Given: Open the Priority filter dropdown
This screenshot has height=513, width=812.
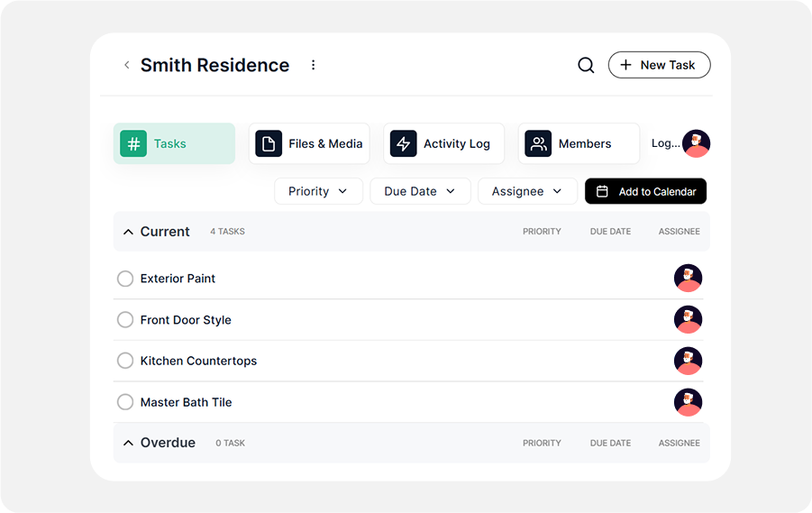Looking at the screenshot, I should coord(318,191).
